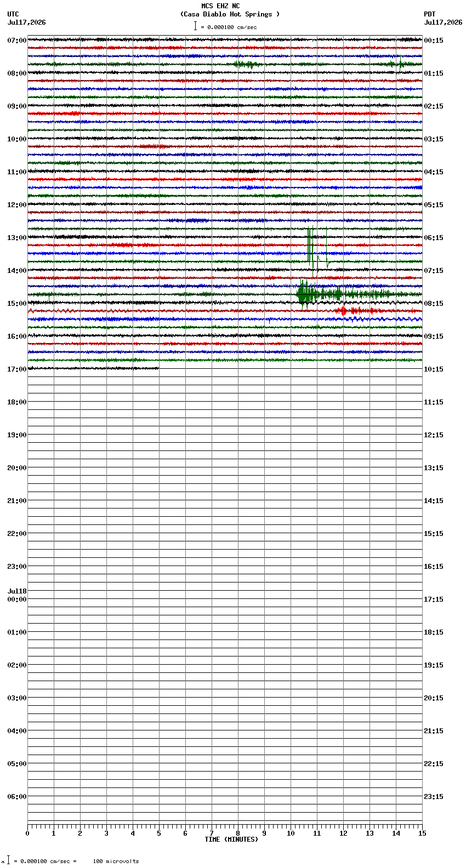Click the "07:00" UTC row label
Viewport: 466px width, 868px height.
17,41
